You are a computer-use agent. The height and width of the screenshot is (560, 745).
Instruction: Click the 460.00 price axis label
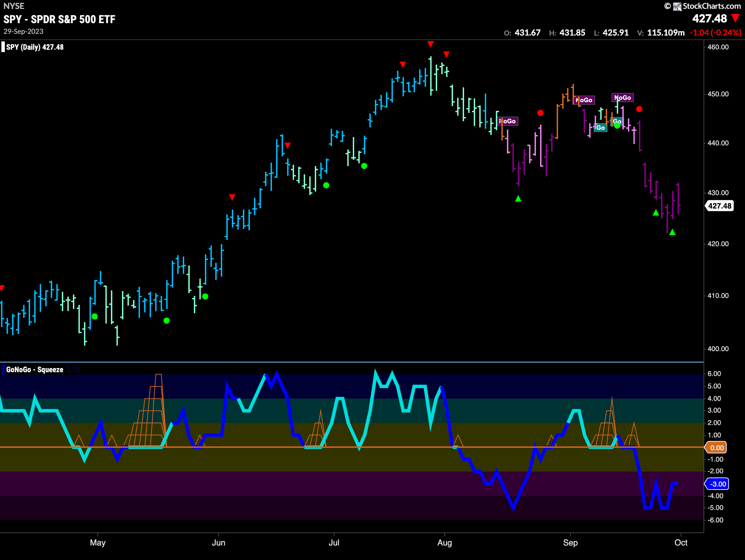[x=718, y=47]
